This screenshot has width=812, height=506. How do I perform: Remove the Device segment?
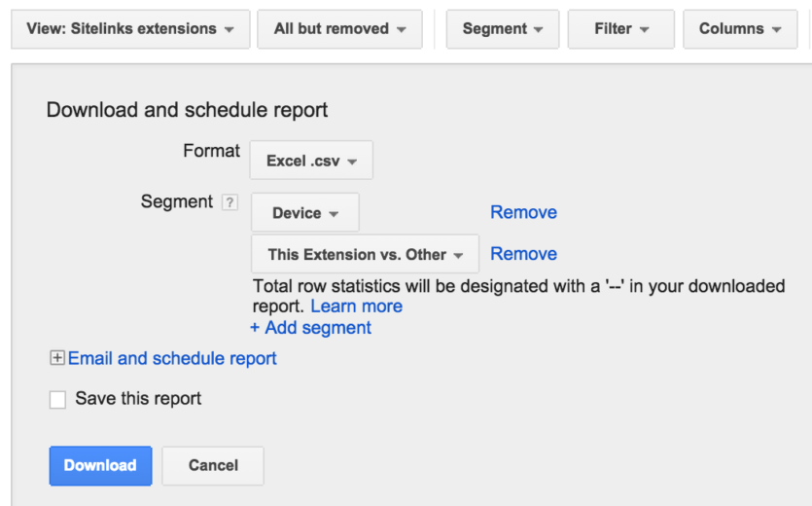tap(523, 212)
